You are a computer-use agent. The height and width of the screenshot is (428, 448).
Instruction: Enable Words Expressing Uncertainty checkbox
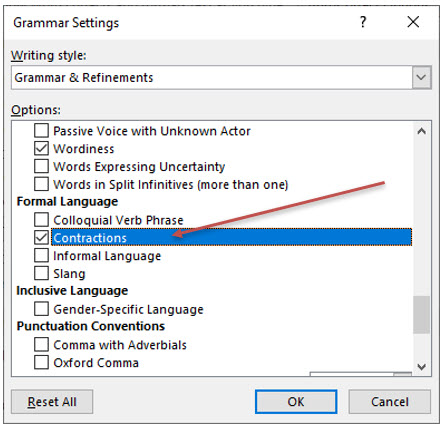click(x=41, y=166)
